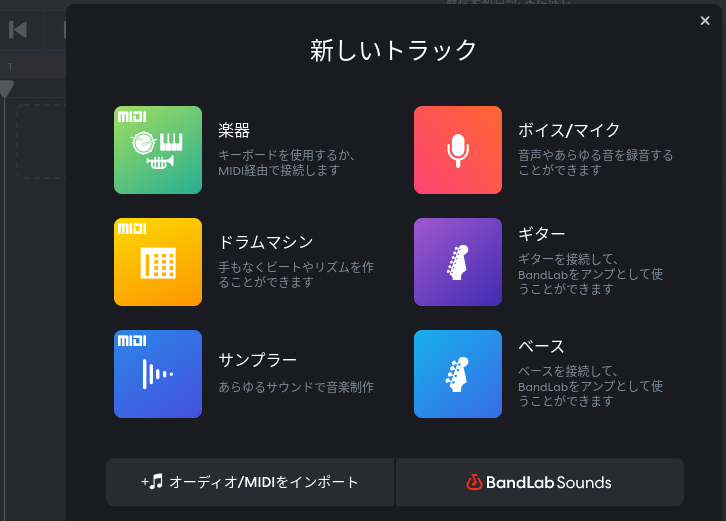Click description 音声やあらゆる音を録音することができます

595,163
